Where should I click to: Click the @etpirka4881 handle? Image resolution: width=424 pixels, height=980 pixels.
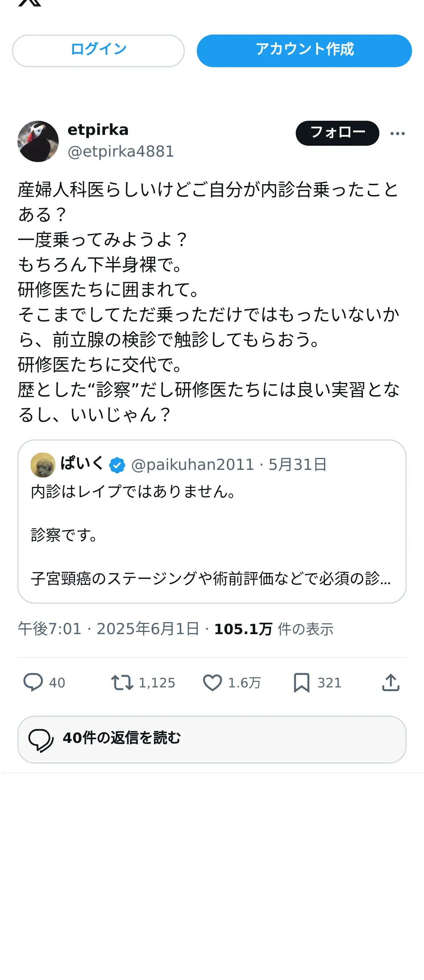(x=121, y=152)
